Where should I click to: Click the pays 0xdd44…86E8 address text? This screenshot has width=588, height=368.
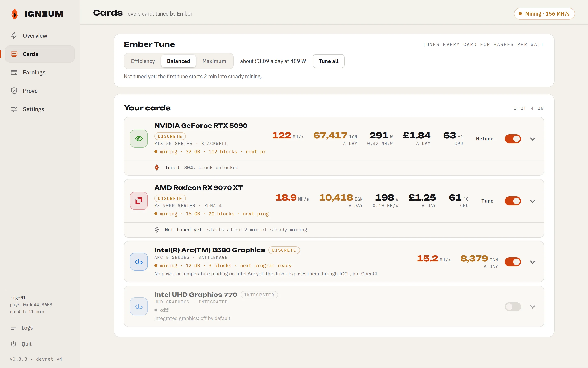point(31,305)
